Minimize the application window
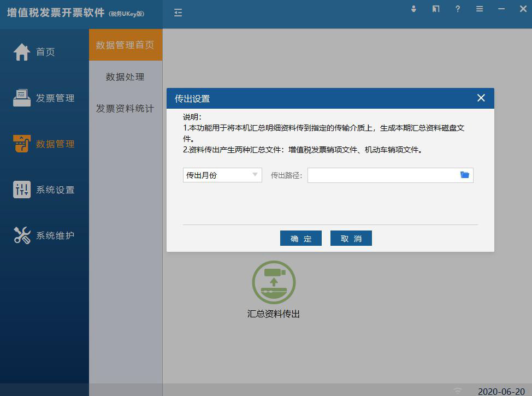The width and height of the screenshot is (532, 396). [x=501, y=9]
